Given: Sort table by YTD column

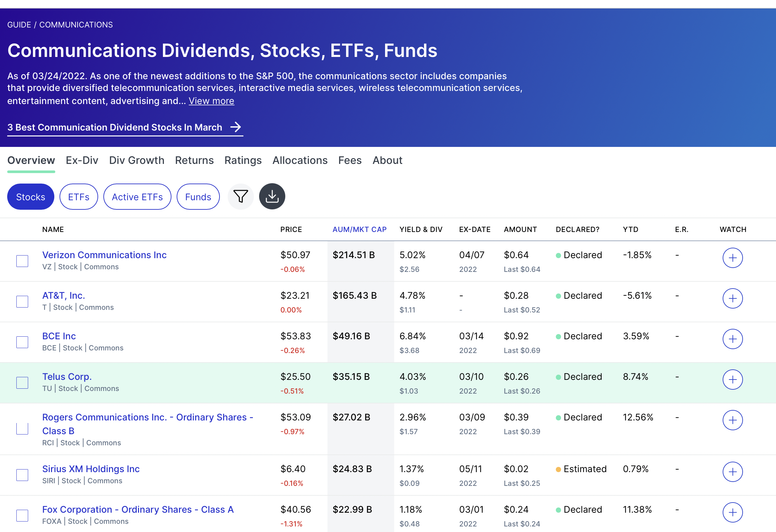Looking at the screenshot, I should coord(630,229).
